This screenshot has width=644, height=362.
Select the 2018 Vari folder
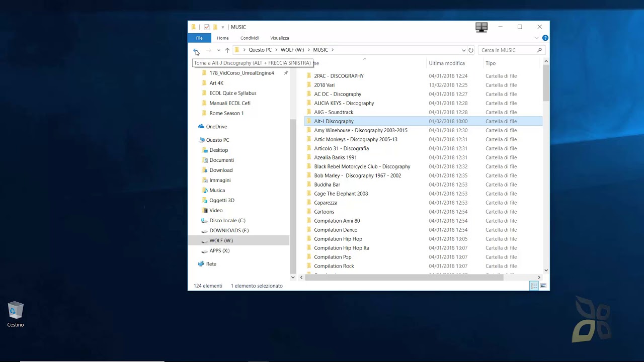(324, 85)
